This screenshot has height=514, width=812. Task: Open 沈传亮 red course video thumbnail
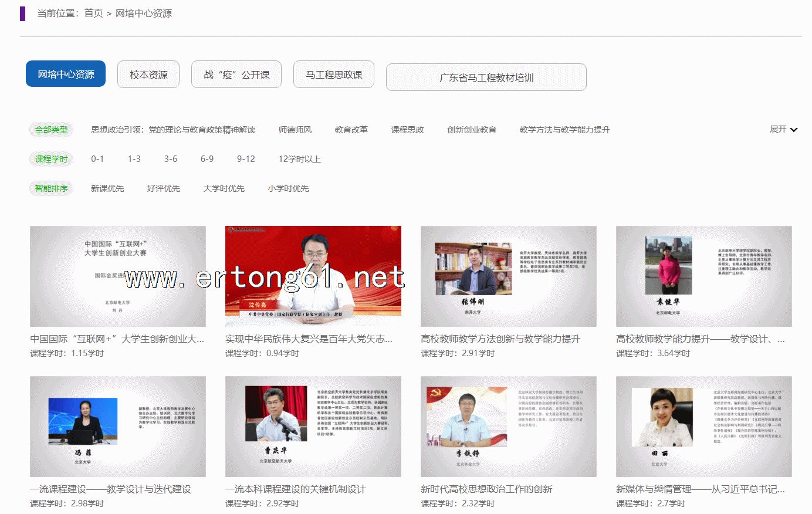point(313,276)
